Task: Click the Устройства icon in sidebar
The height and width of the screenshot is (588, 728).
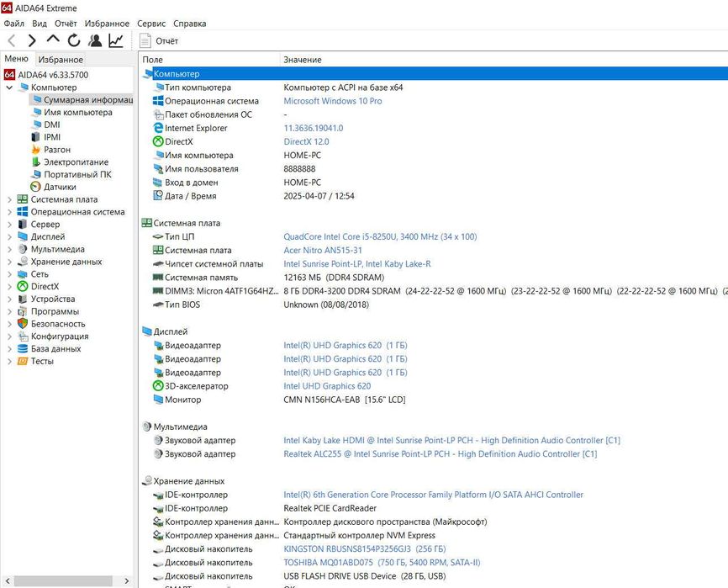Action: [23, 299]
